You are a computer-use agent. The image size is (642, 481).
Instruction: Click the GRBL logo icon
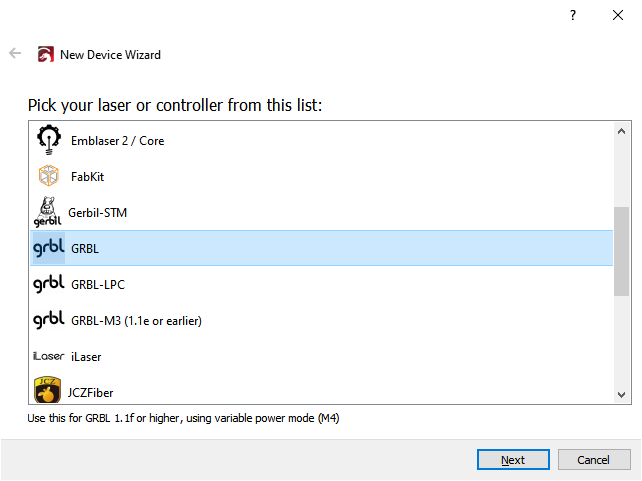[x=48, y=248]
